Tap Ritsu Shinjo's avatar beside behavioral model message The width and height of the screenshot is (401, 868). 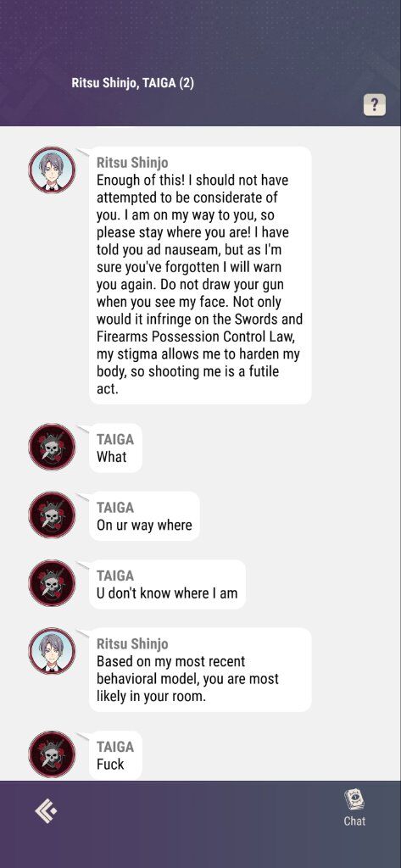[x=52, y=651]
